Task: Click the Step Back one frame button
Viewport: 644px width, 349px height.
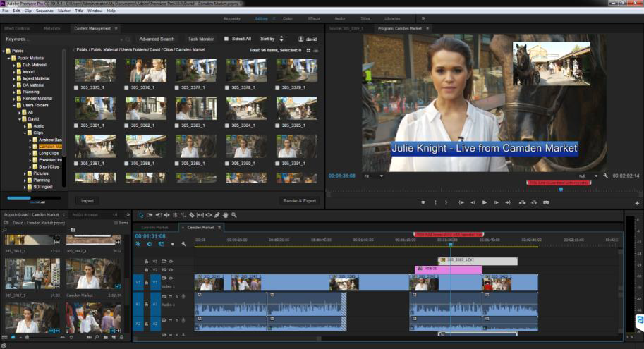Action: 473,202
